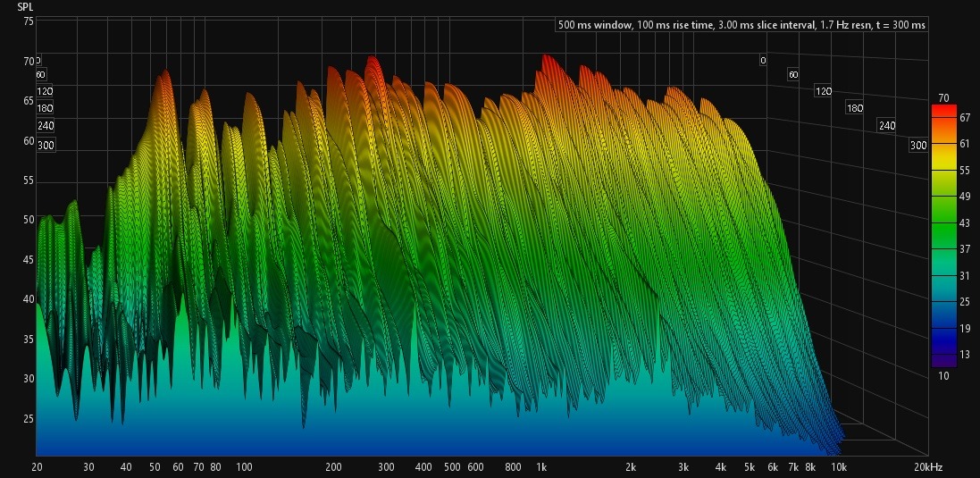This screenshot has height=478, width=980.
Task: Click the 2k label on the frequency axis
Action: coord(631,467)
